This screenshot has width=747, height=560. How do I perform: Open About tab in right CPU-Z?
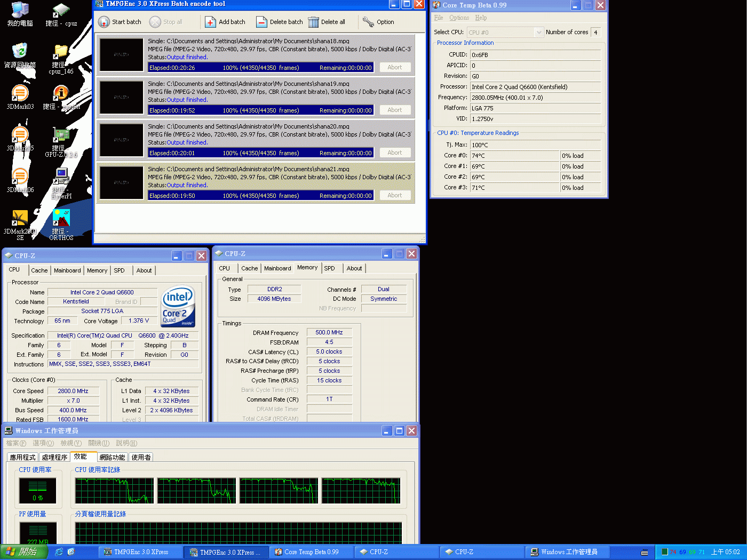(354, 268)
